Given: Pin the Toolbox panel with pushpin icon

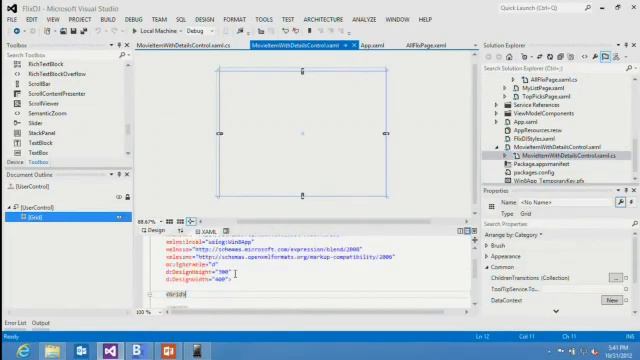Looking at the screenshot, I should 119,45.
